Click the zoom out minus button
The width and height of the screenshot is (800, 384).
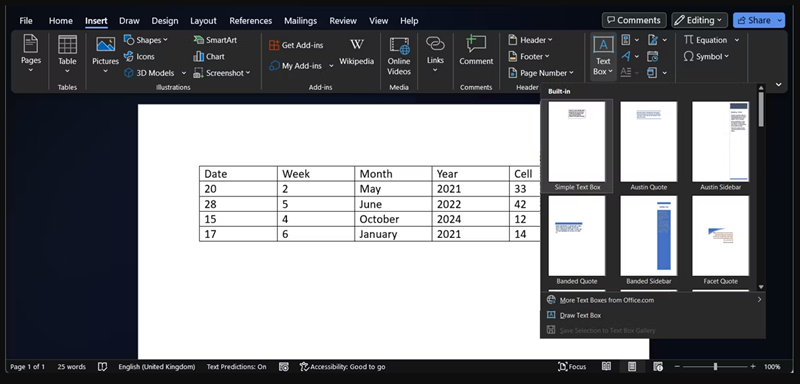[678, 367]
